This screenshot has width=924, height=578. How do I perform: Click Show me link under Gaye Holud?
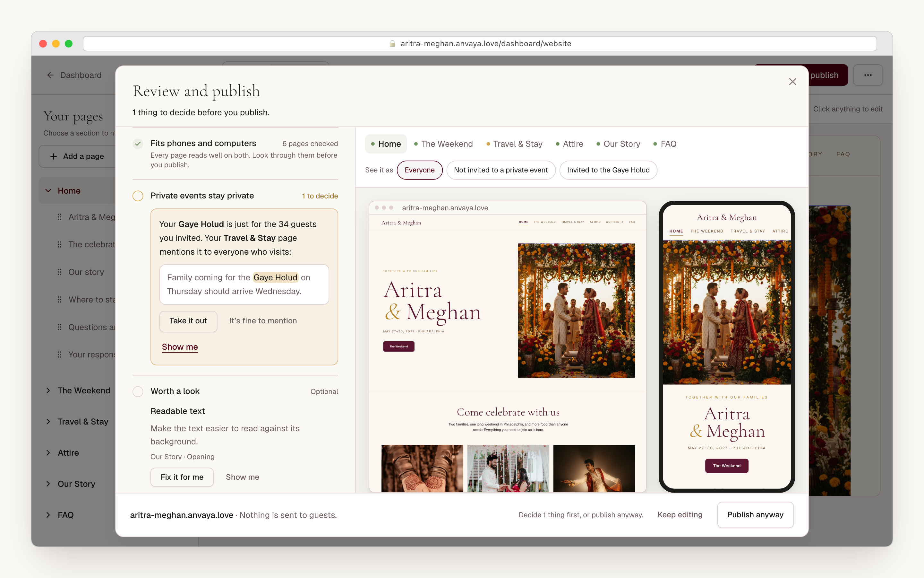click(x=180, y=347)
